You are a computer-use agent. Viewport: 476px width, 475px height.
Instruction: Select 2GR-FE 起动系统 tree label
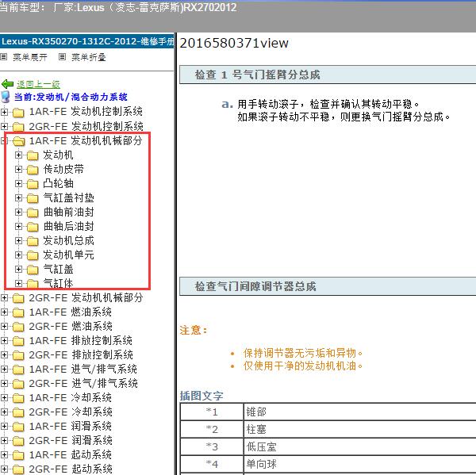pos(71,469)
